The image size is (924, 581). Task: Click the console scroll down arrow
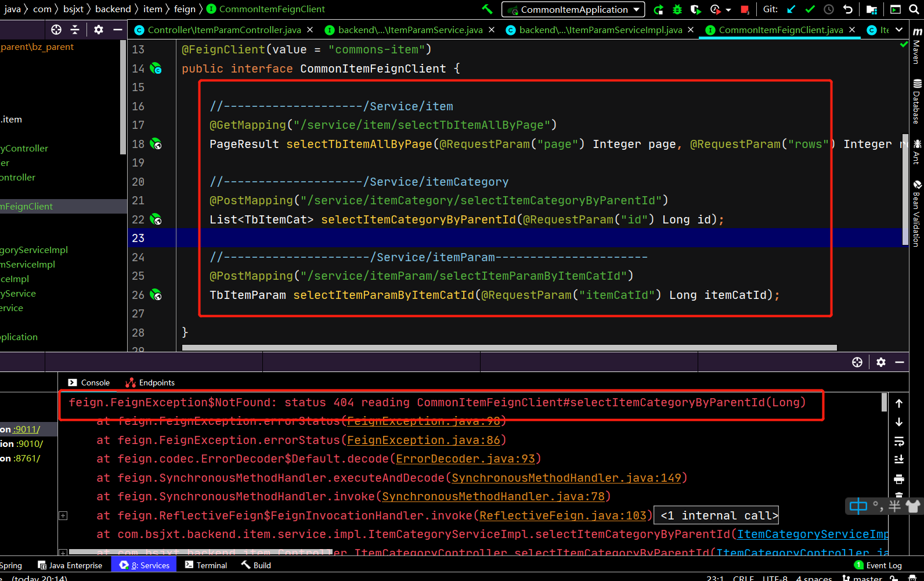(899, 422)
